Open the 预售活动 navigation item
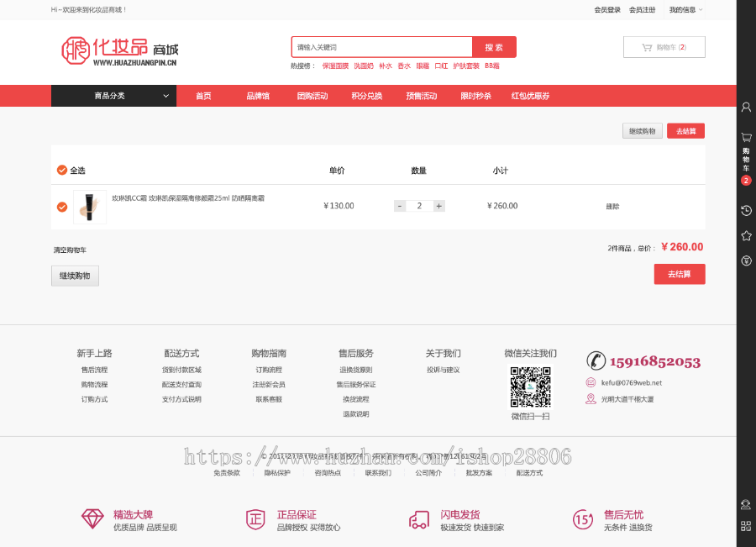This screenshot has height=547, width=756. (422, 96)
